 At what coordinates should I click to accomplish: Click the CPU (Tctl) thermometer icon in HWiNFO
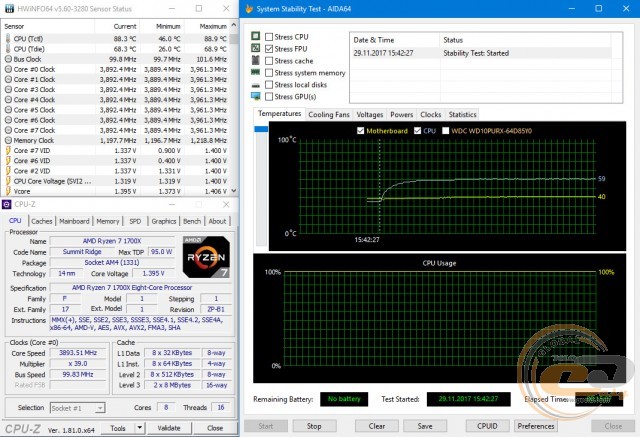point(8,38)
